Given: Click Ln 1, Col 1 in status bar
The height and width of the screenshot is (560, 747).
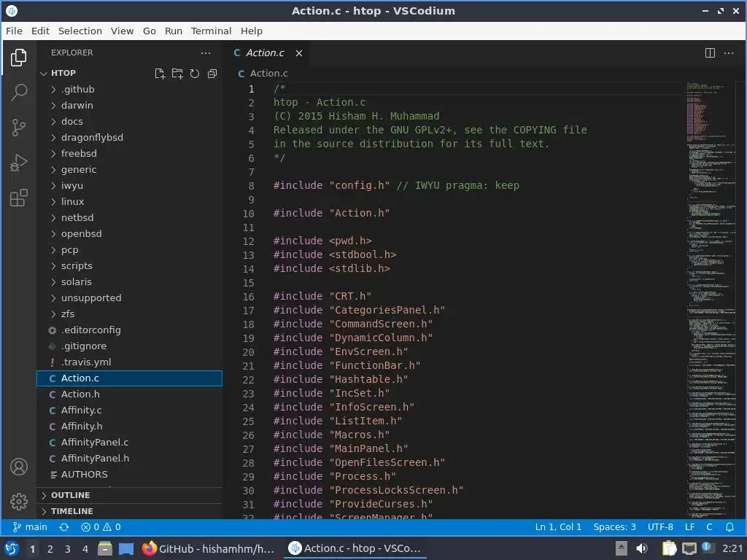Looking at the screenshot, I should 558,527.
